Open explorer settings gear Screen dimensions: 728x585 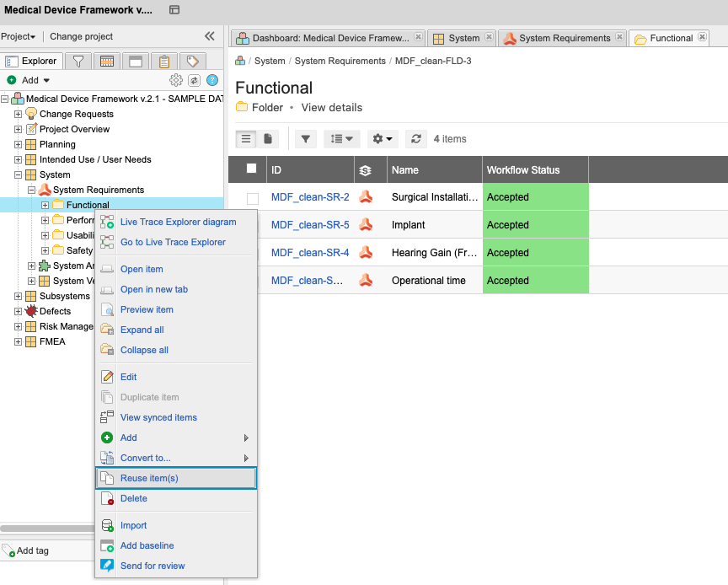[176, 80]
